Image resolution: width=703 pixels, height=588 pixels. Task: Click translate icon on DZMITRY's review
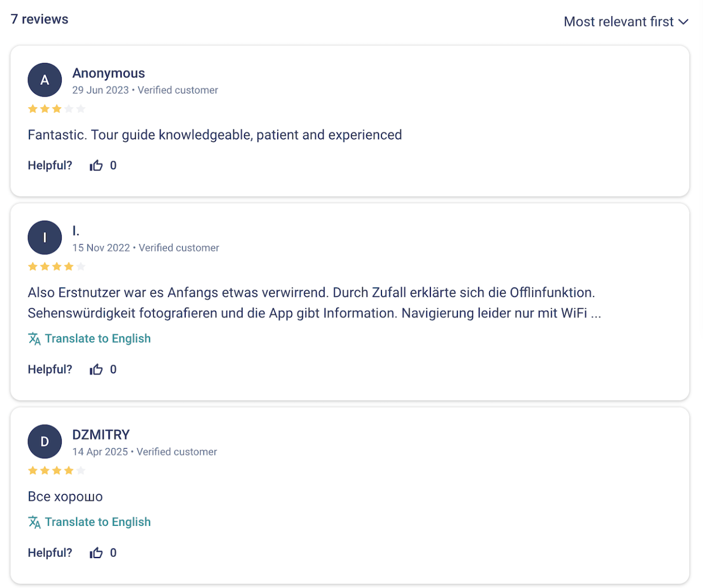34,522
